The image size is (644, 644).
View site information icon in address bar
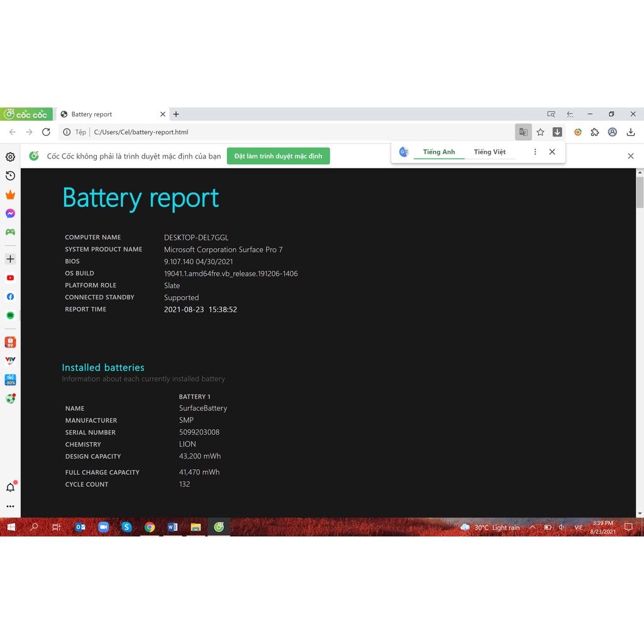[x=67, y=132]
